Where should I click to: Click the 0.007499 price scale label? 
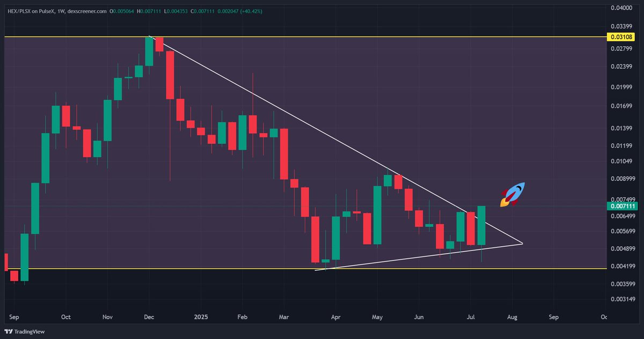pos(622,199)
